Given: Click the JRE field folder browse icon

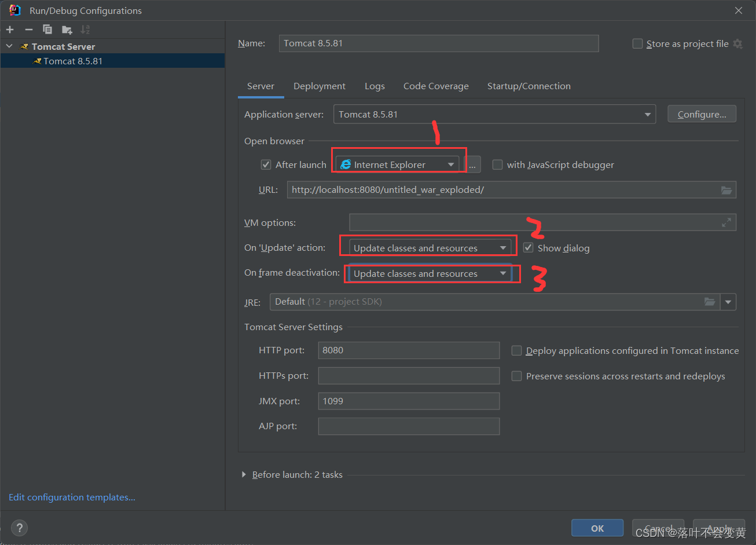Looking at the screenshot, I should 710,302.
